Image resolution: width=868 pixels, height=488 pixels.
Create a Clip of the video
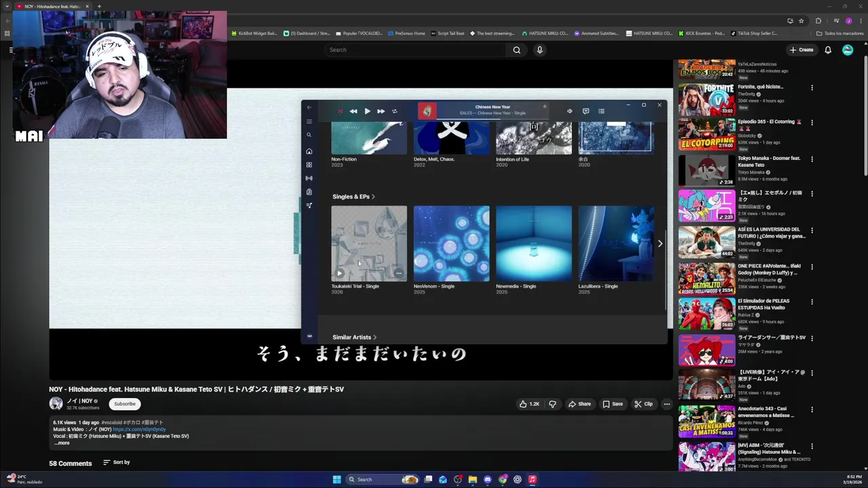coord(644,404)
